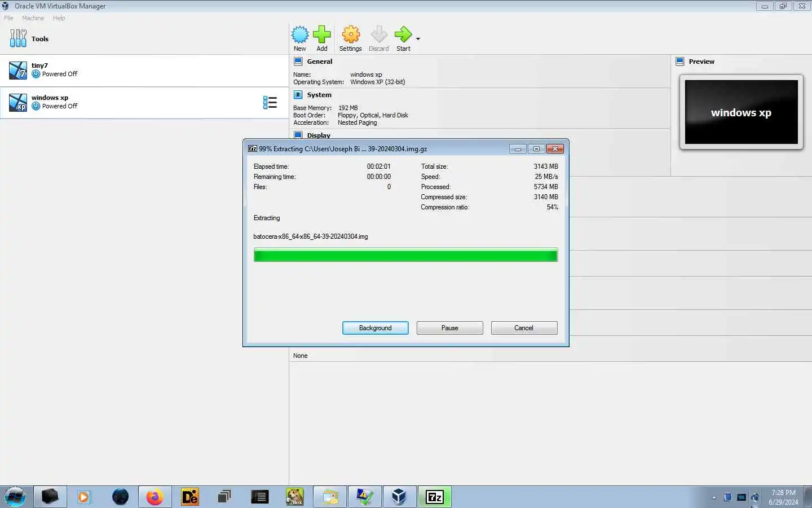The image size is (812, 508).
Task: Cancel the extraction
Action: [x=524, y=328]
